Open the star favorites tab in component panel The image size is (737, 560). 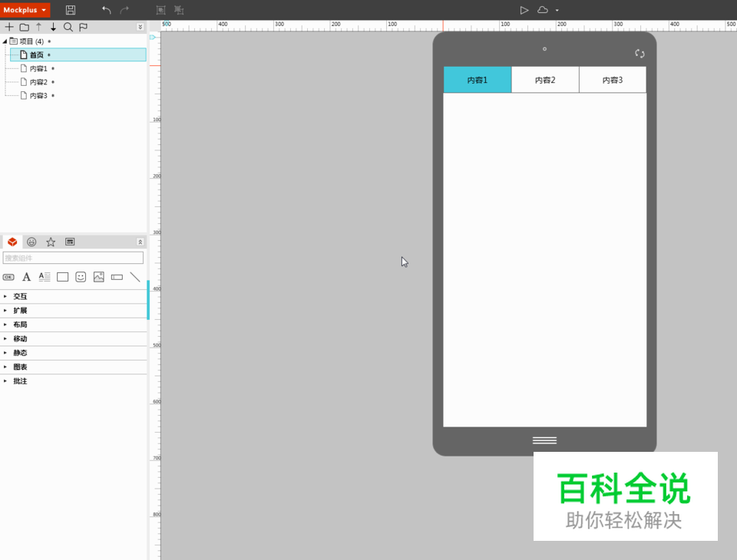pos(51,242)
